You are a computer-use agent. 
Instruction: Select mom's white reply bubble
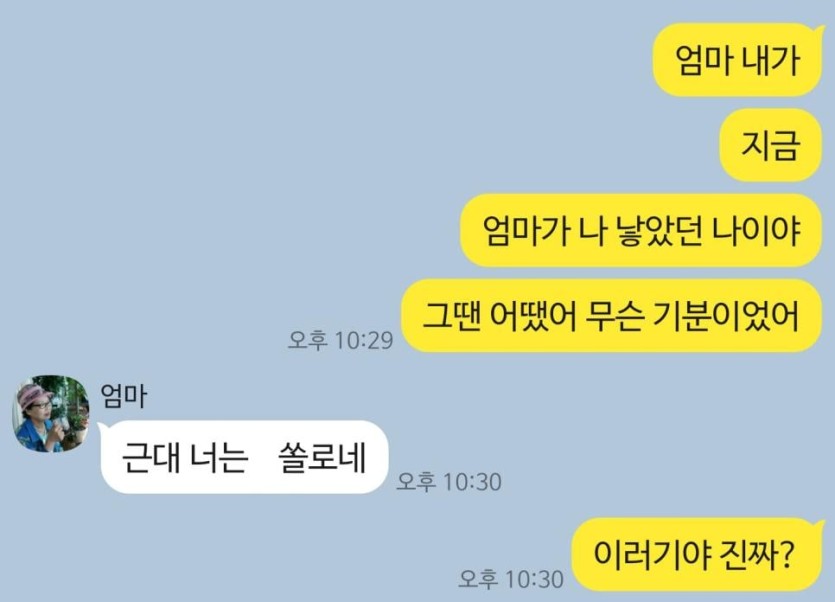[x=244, y=457]
